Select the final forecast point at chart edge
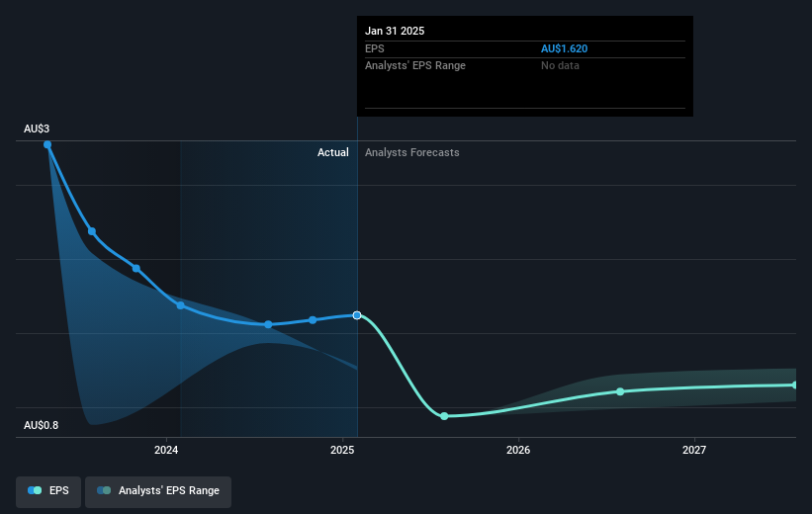Image resolution: width=812 pixels, height=514 pixels. (x=795, y=385)
